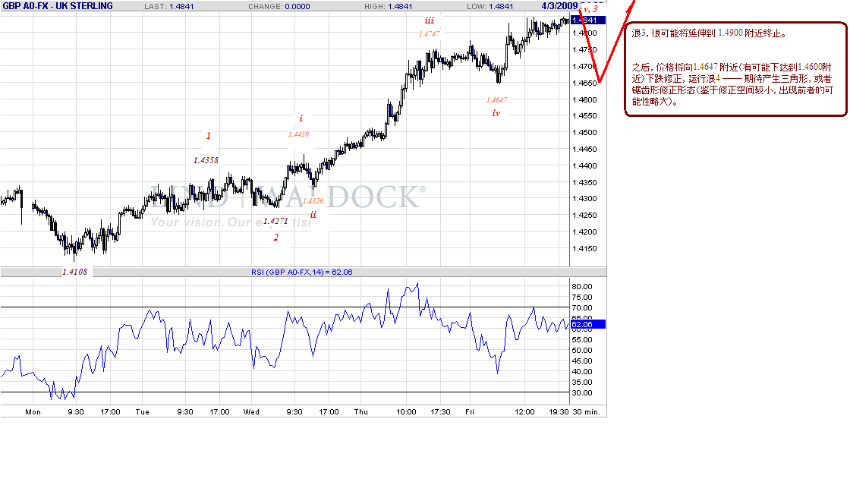Click the 35.00 RSI axis label
Screen dimensions: 850x504
582,383
